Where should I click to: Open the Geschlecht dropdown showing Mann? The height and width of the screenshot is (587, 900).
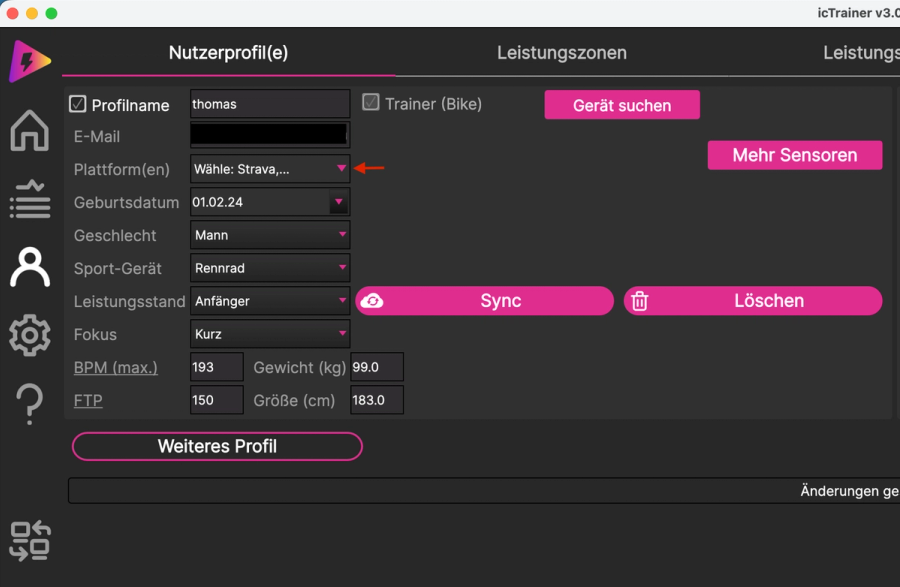[270, 235]
